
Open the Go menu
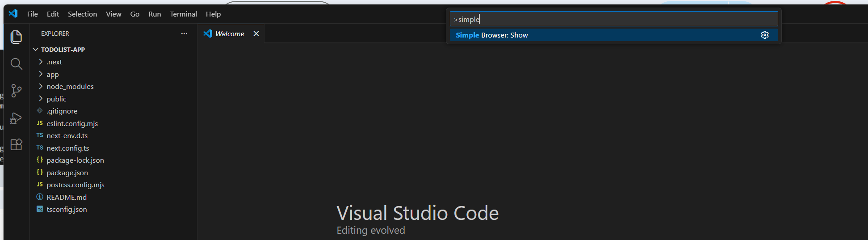135,14
